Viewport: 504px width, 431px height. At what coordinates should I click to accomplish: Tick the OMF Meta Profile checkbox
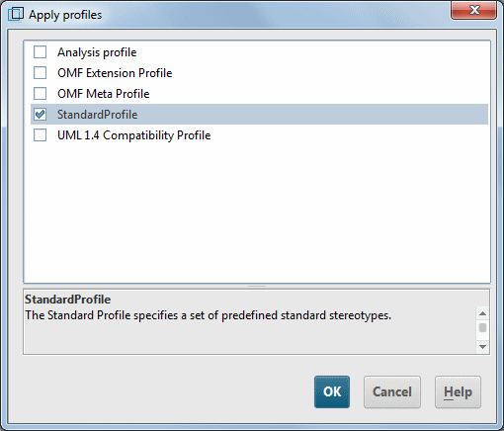click(x=40, y=94)
